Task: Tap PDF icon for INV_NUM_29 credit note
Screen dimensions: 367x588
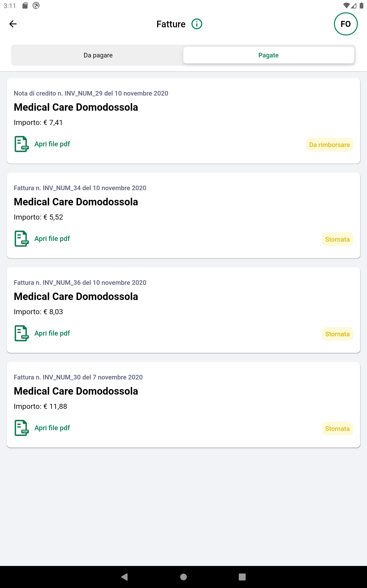Action: click(x=22, y=144)
